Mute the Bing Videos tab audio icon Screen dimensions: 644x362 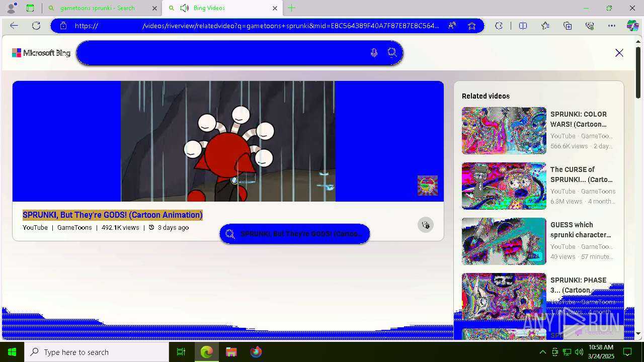(x=185, y=8)
